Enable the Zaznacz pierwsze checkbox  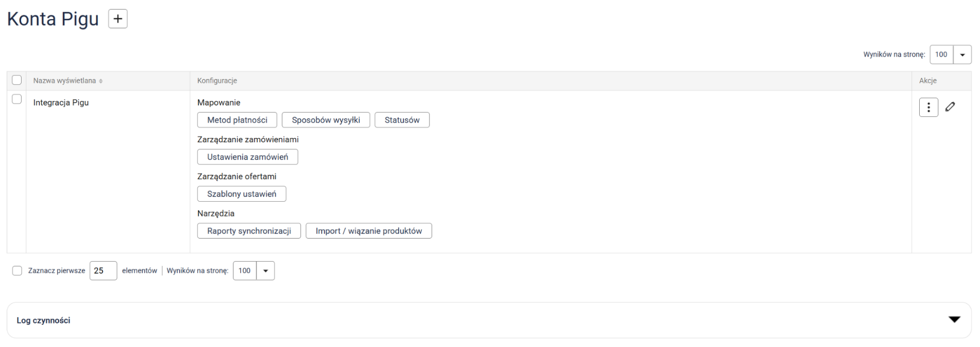(x=17, y=271)
